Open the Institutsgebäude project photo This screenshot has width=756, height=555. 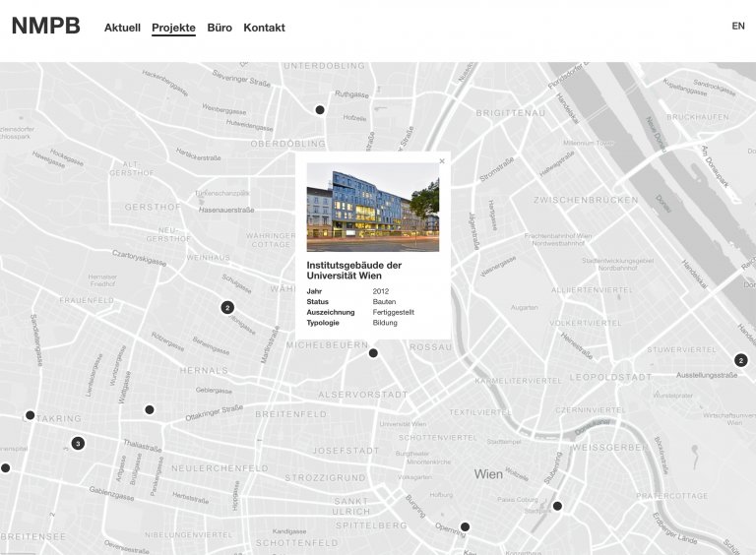(373, 208)
